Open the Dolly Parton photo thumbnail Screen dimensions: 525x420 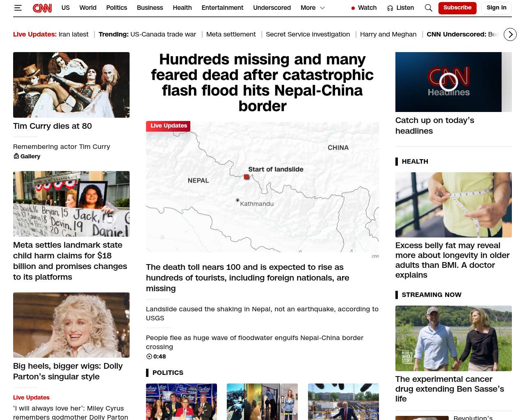point(71,325)
